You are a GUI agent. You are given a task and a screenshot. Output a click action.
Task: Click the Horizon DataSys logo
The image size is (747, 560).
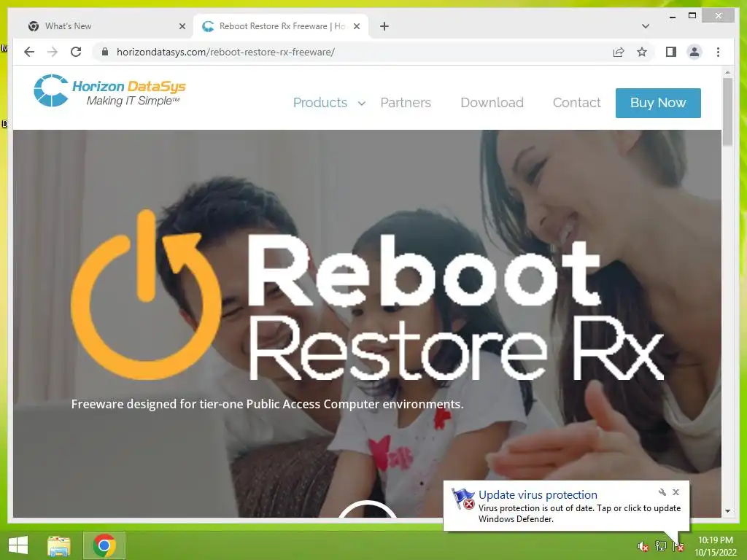tap(109, 90)
